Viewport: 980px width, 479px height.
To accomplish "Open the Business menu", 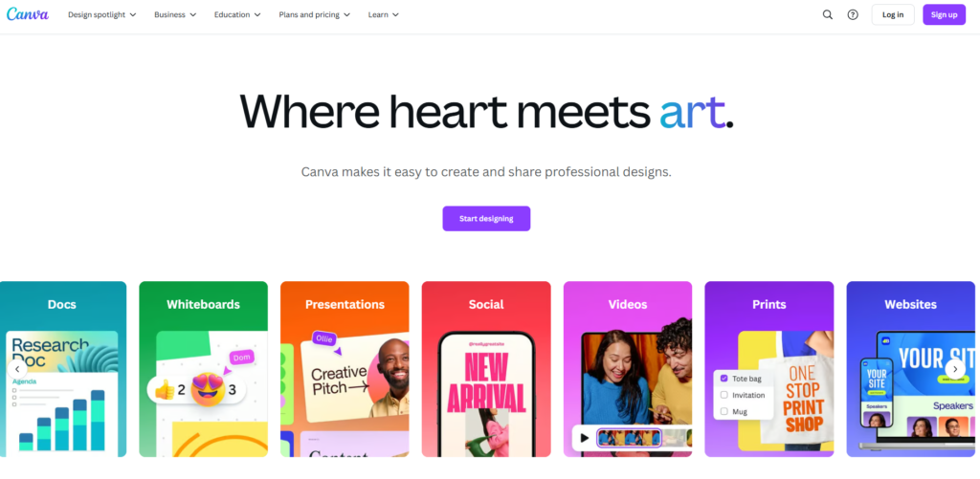I will click(x=175, y=14).
